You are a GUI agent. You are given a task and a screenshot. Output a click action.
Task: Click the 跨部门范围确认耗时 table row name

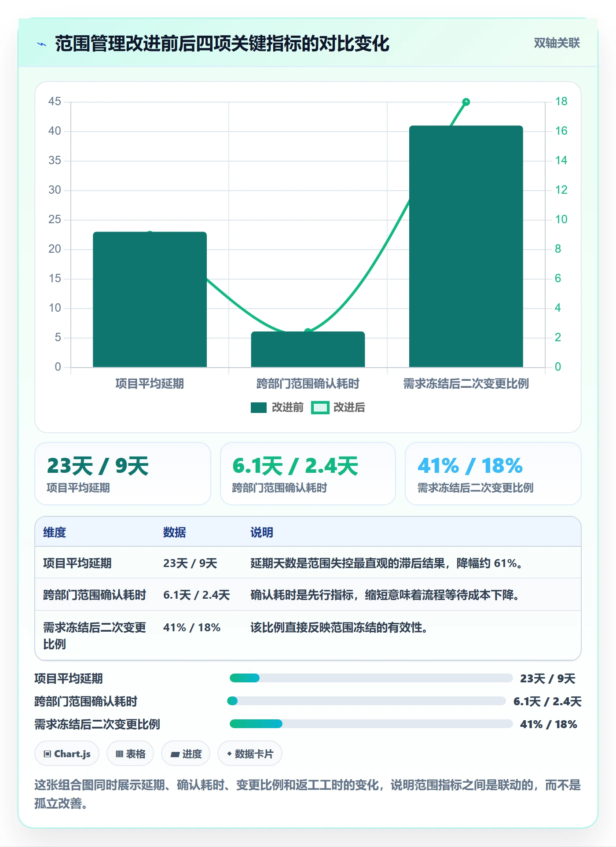[x=95, y=595]
